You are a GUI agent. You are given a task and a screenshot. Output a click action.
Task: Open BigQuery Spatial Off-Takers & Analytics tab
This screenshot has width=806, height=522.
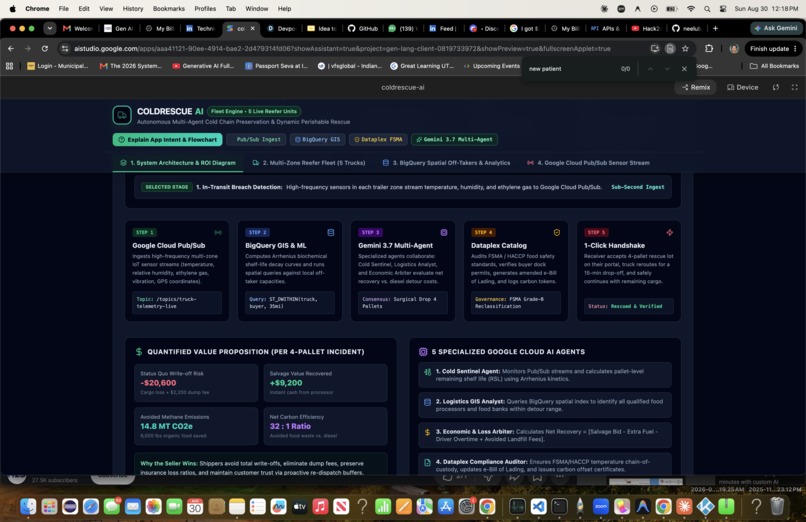pyautogui.click(x=446, y=163)
